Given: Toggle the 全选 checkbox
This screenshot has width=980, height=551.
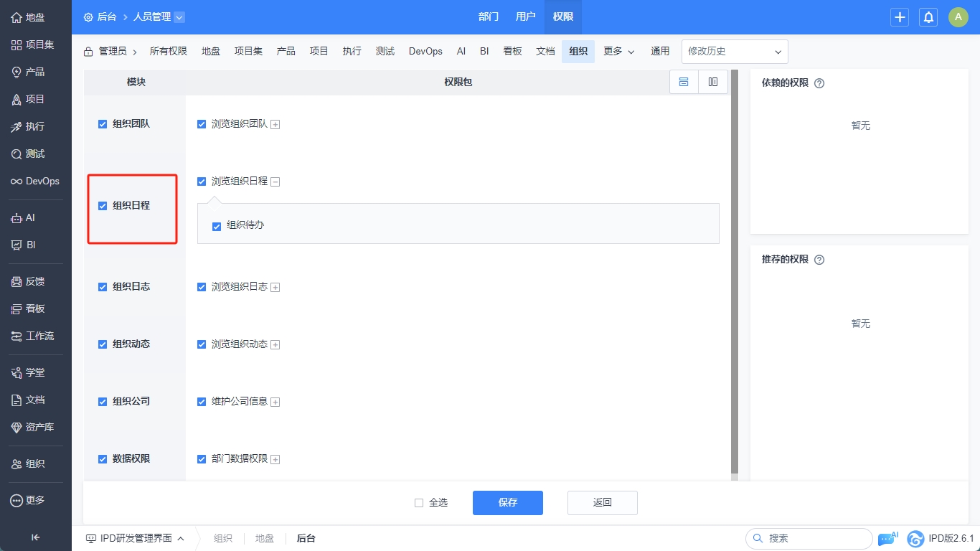Looking at the screenshot, I should pyautogui.click(x=419, y=503).
